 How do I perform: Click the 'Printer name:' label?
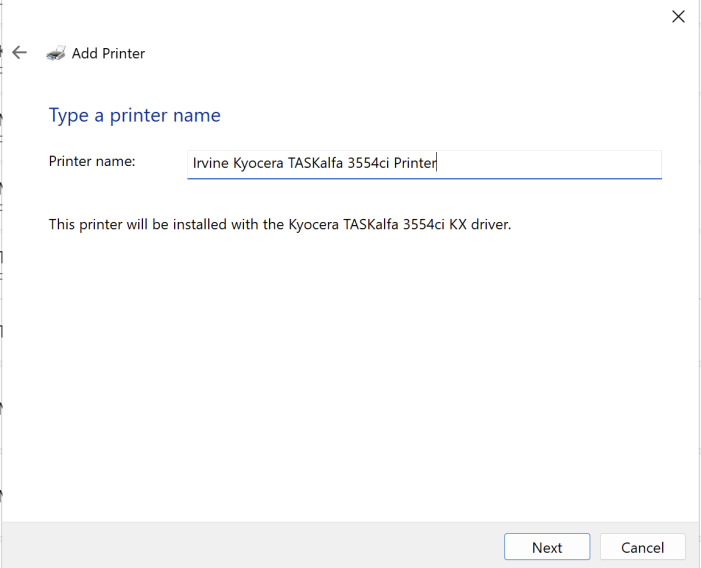pos(92,161)
